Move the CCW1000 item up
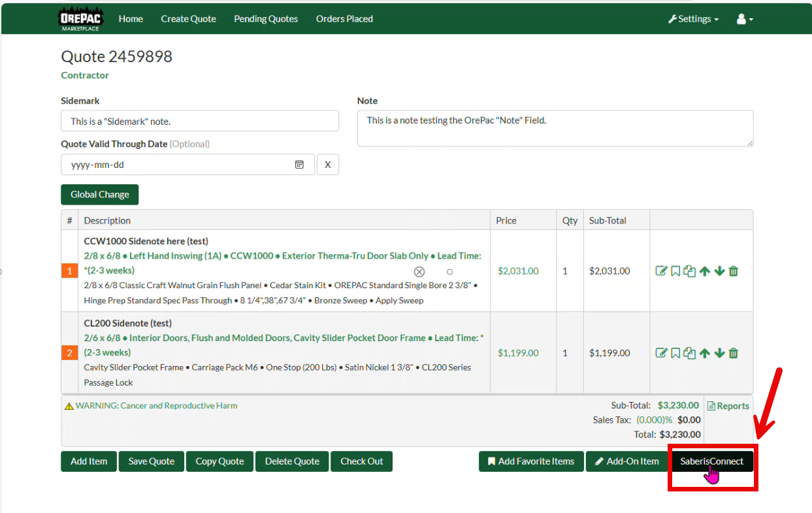Screen dimensions: 812x513 (x=704, y=271)
